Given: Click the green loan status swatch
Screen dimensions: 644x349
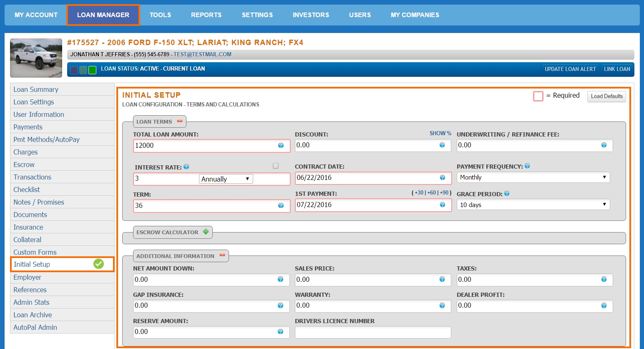Looking at the screenshot, I should (x=93, y=70).
